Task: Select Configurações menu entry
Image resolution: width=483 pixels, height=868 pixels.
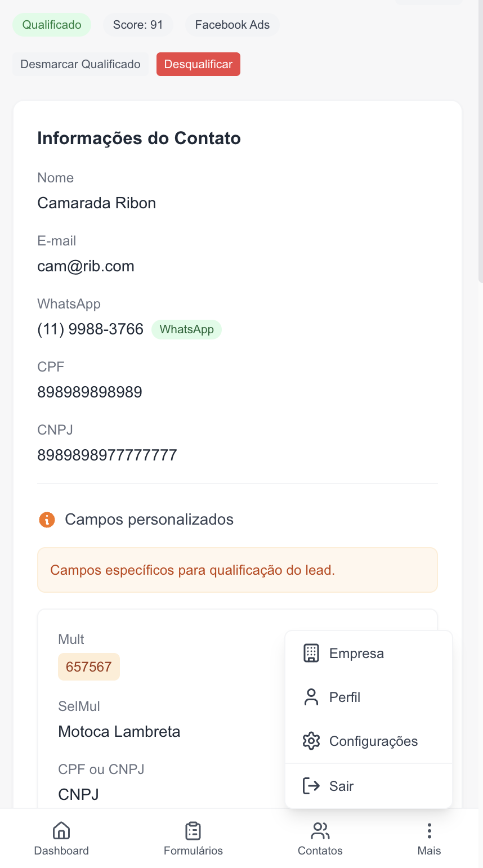Action: [373, 741]
